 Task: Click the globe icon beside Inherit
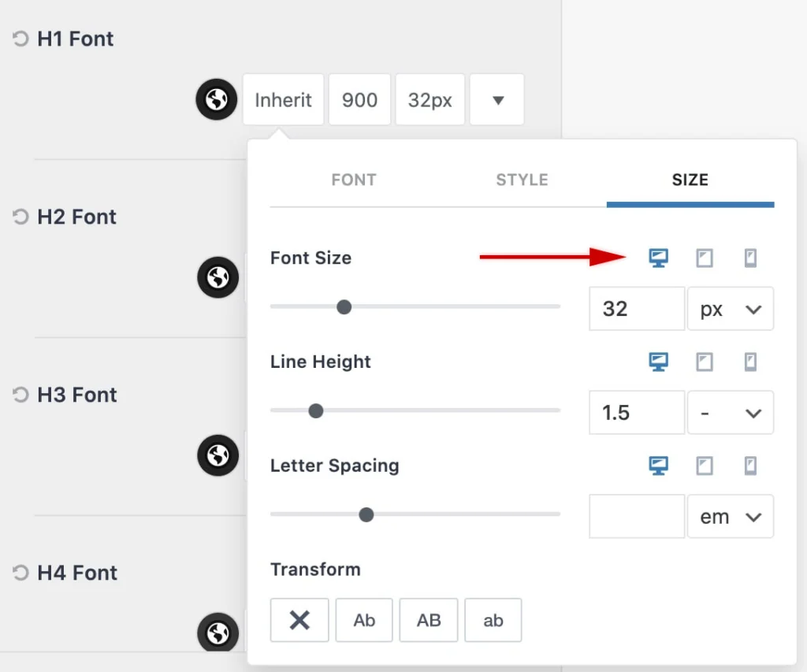pos(218,99)
